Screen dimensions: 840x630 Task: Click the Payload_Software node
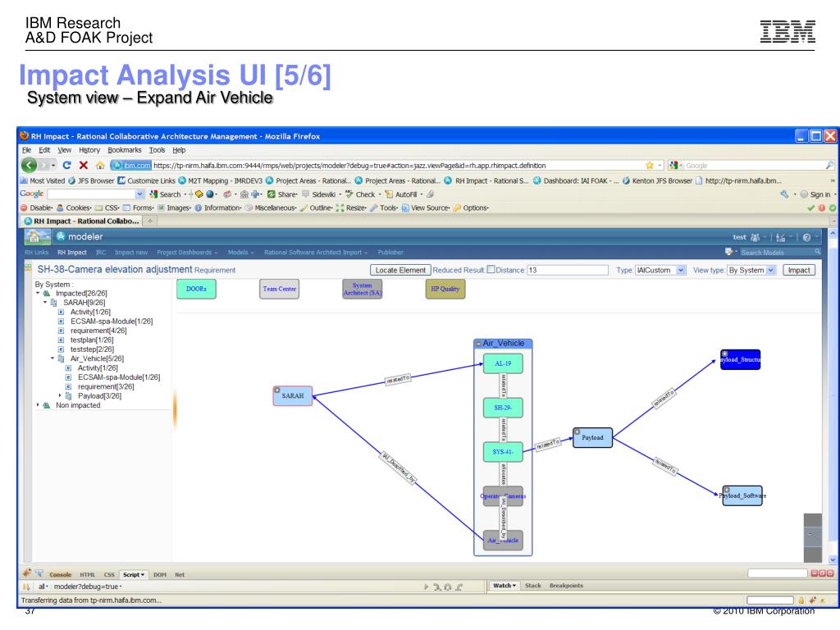742,495
